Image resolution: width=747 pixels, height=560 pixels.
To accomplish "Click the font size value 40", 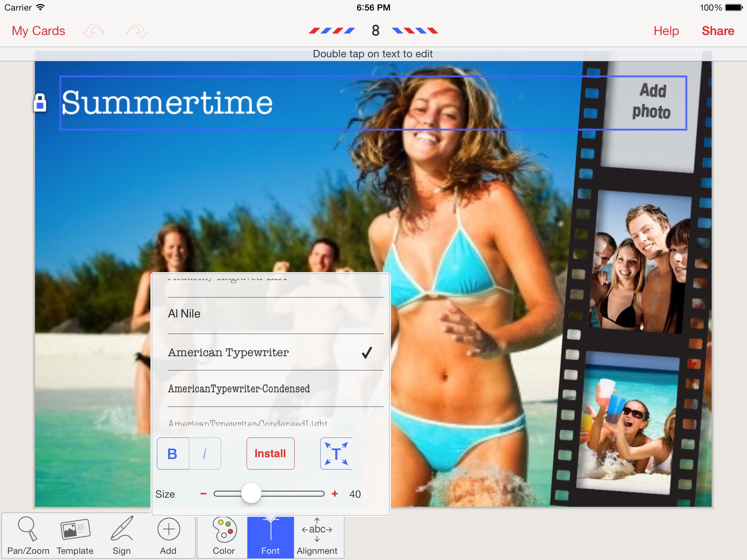I will point(355,494).
